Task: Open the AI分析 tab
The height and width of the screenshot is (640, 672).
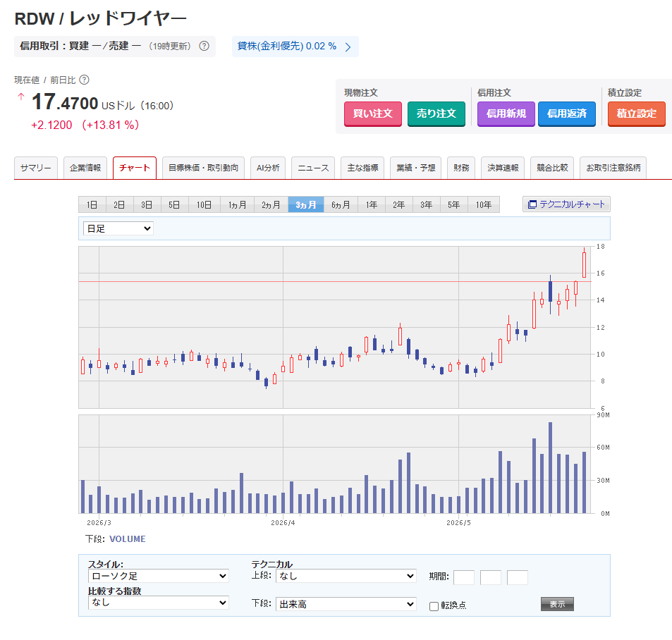Action: 268,168
